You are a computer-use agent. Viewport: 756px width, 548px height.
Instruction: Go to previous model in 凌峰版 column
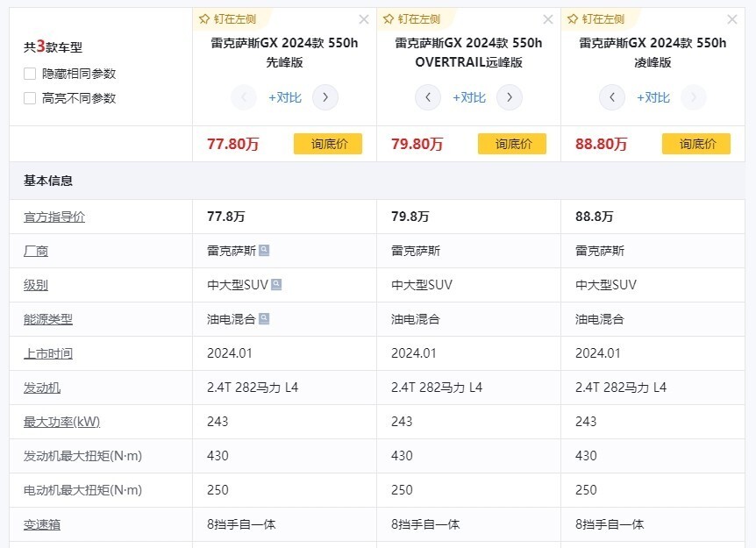click(x=611, y=97)
